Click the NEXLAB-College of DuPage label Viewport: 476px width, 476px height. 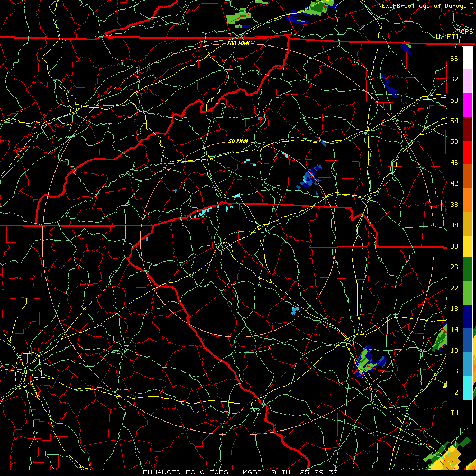(x=423, y=6)
